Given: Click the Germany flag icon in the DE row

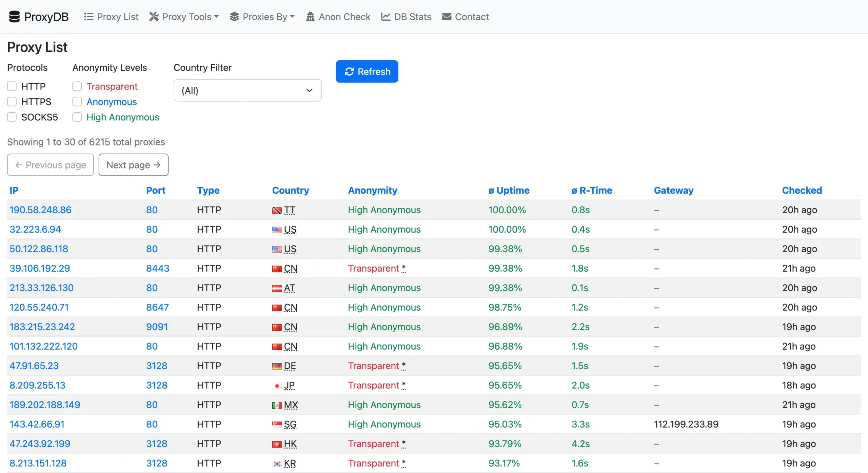Looking at the screenshot, I should [277, 366].
